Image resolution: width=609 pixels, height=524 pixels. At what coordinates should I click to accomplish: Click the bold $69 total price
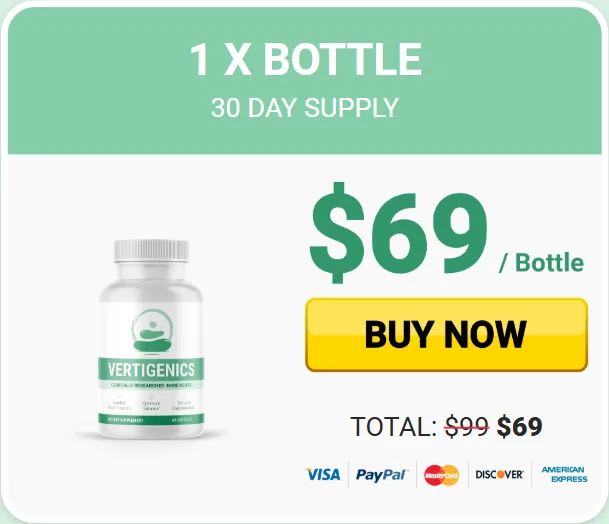pyautogui.click(x=520, y=426)
